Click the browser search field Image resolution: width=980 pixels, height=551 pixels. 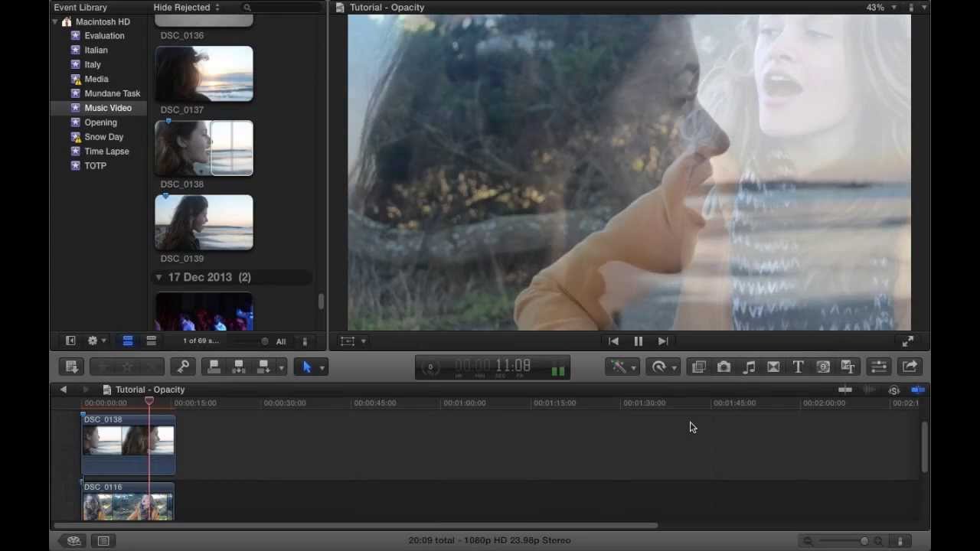[279, 8]
